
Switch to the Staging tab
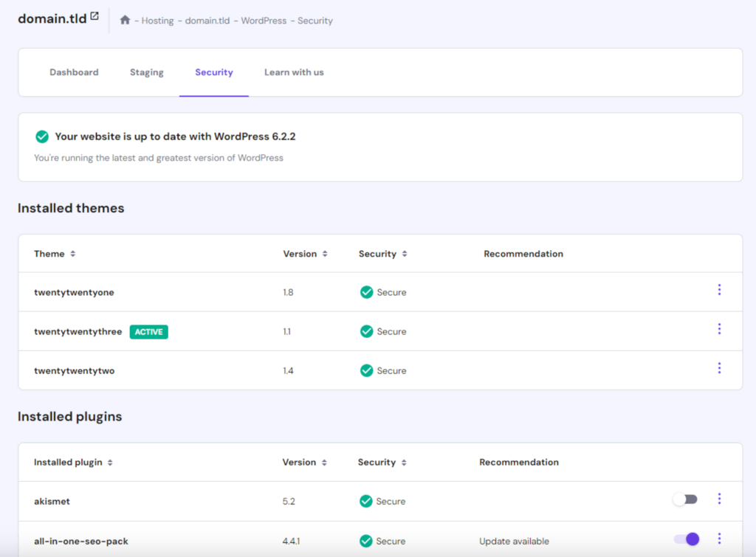[147, 72]
